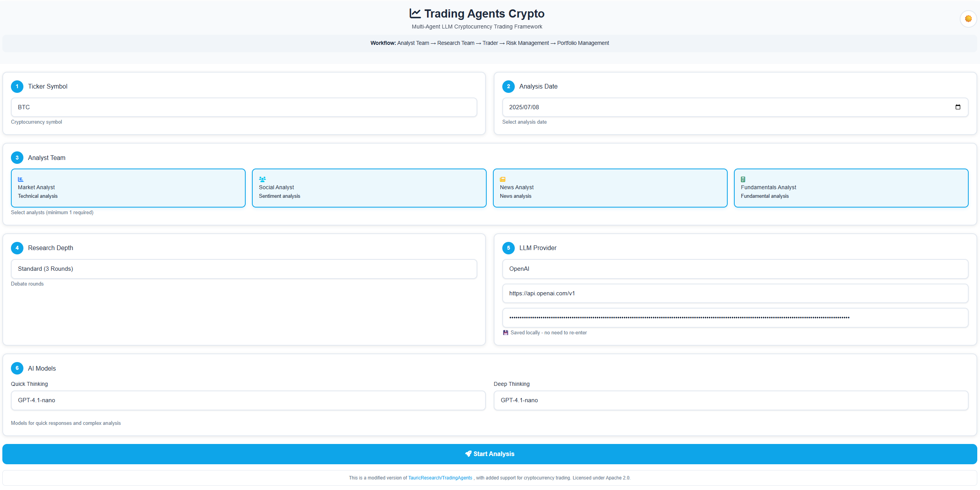Click 'Saved locally - no need to re-enter'
980x490 pixels.
point(549,333)
